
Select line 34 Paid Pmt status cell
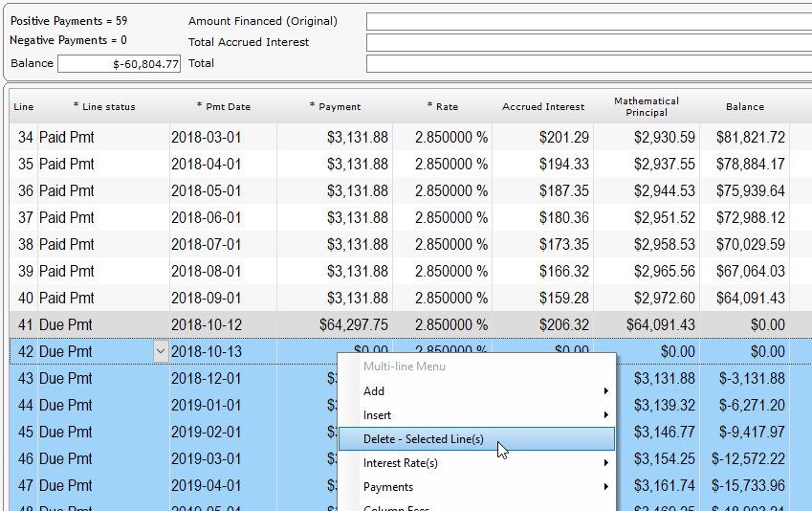(x=103, y=138)
